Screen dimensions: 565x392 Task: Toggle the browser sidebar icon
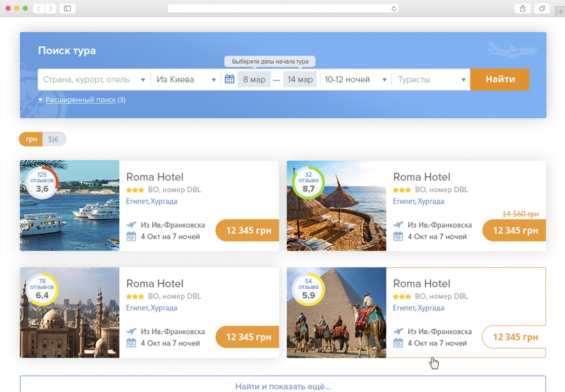point(67,8)
